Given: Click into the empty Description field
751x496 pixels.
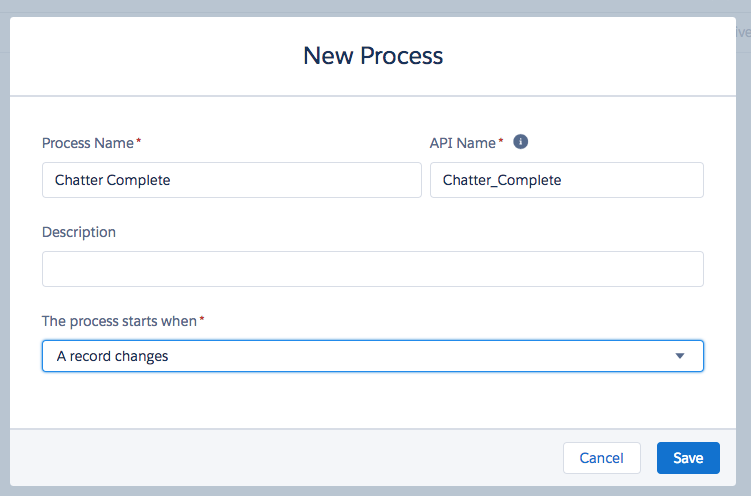Looking at the screenshot, I should [x=372, y=269].
